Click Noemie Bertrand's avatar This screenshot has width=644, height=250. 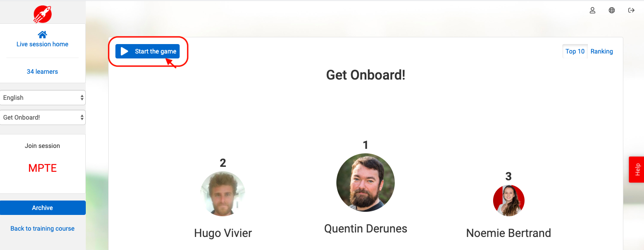click(x=509, y=201)
